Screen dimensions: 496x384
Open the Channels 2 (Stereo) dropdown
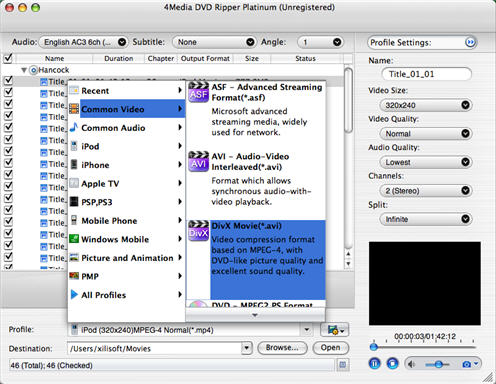pyautogui.click(x=426, y=191)
